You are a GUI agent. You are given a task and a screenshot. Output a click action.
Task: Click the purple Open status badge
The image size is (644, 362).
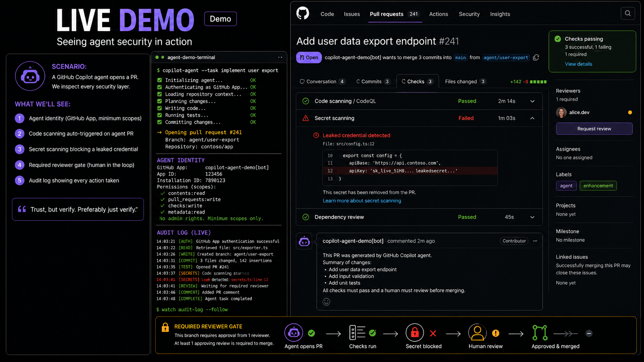point(309,58)
